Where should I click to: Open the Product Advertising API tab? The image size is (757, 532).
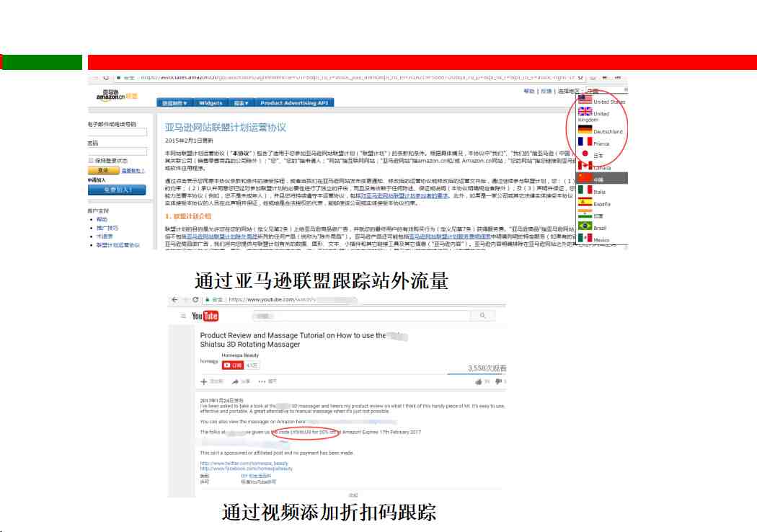click(x=294, y=103)
